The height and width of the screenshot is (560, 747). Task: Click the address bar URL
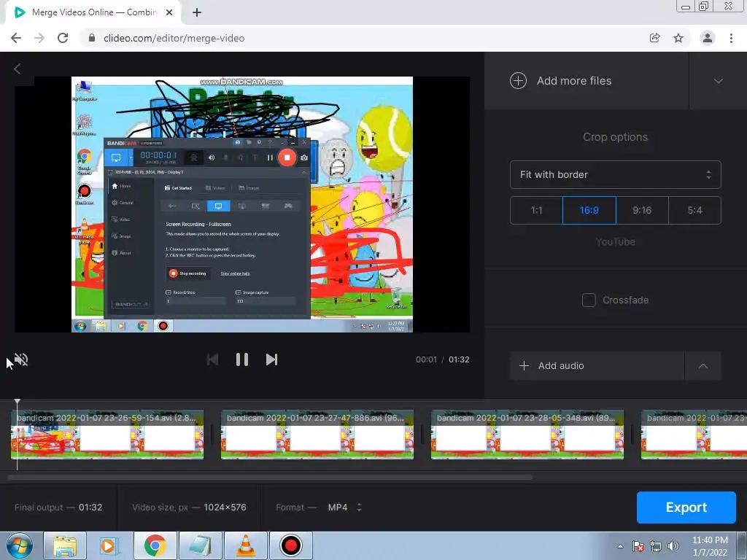[174, 38]
